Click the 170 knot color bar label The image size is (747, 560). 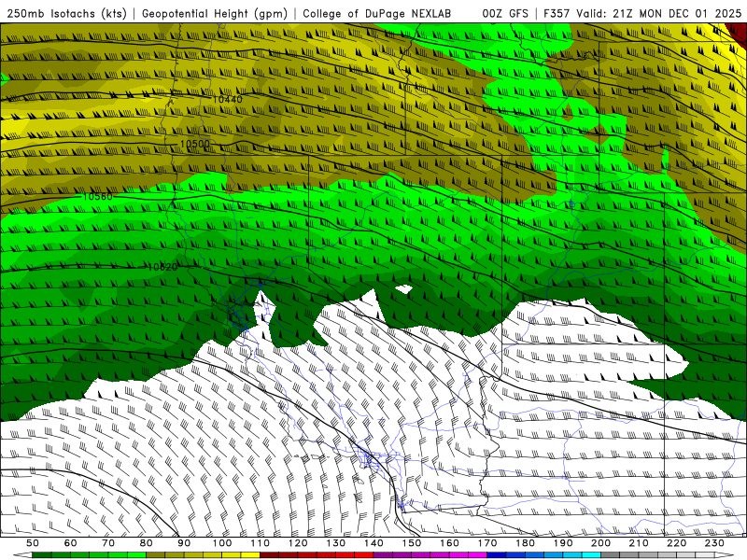coord(487,543)
